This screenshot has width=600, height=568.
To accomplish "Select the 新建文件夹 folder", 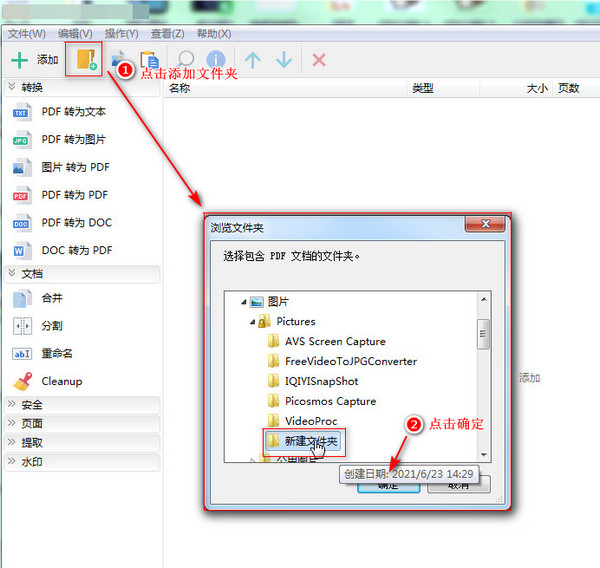I will (x=303, y=441).
